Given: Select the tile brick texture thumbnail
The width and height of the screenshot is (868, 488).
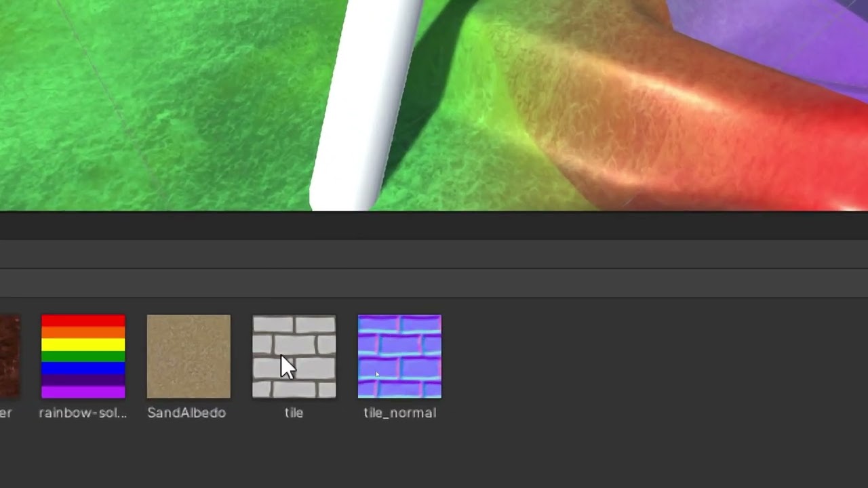Looking at the screenshot, I should click(294, 357).
